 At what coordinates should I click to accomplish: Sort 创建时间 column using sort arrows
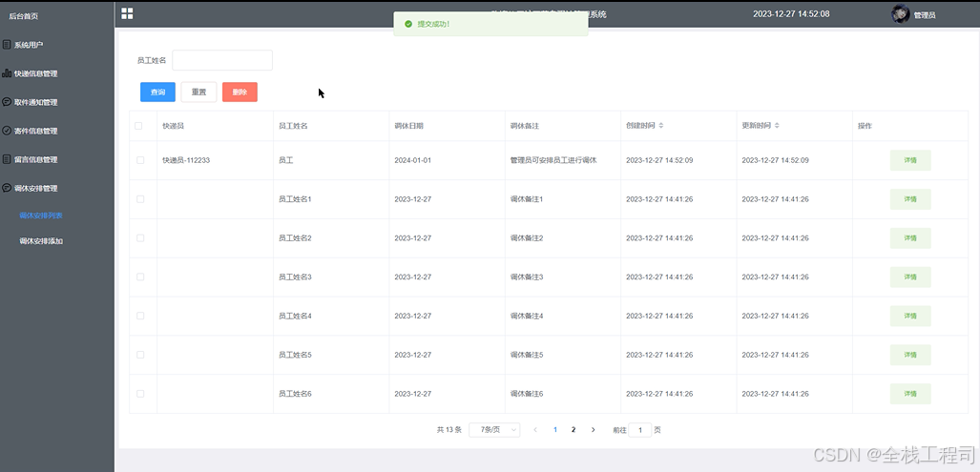point(661,126)
